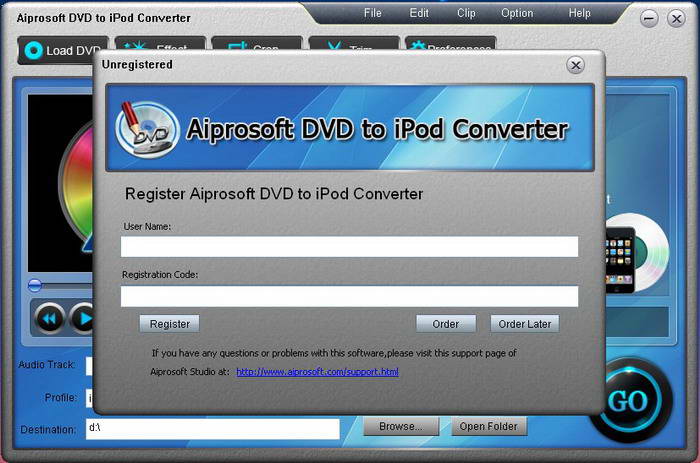Open the Clip menu
700x463 pixels.
tap(466, 13)
